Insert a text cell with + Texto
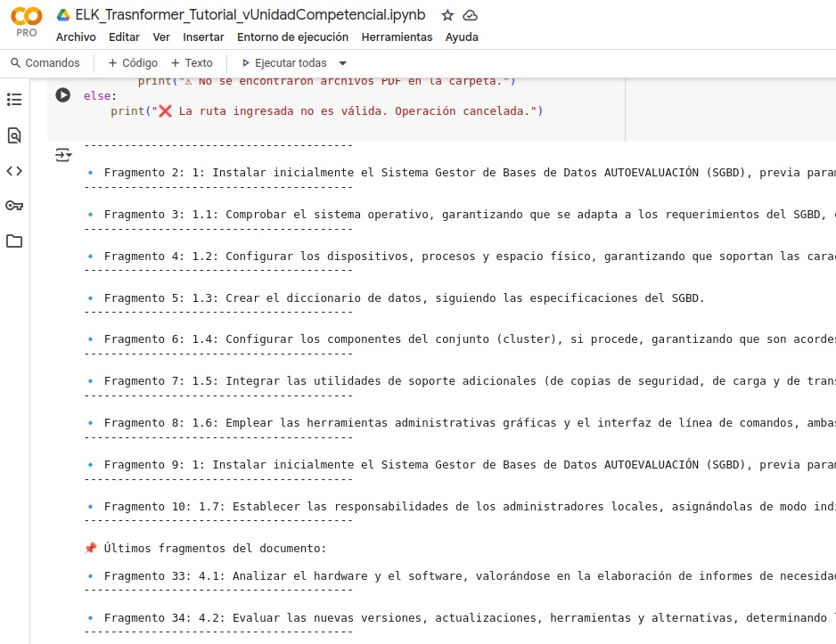 (x=192, y=63)
